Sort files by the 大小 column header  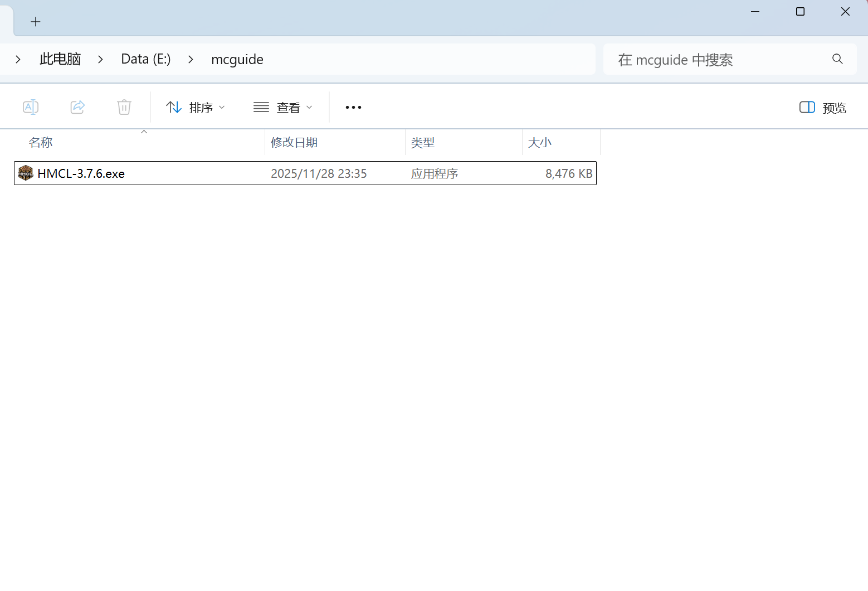(x=539, y=142)
